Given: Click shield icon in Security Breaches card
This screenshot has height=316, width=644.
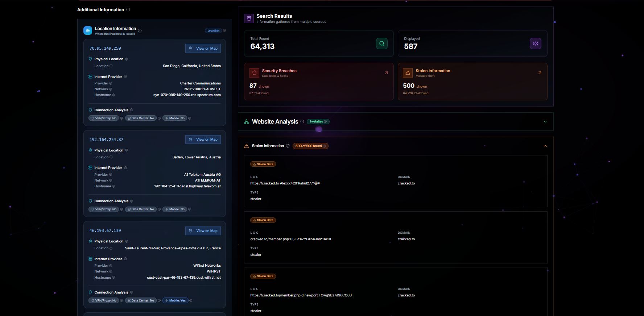Looking at the screenshot, I should [x=254, y=73].
